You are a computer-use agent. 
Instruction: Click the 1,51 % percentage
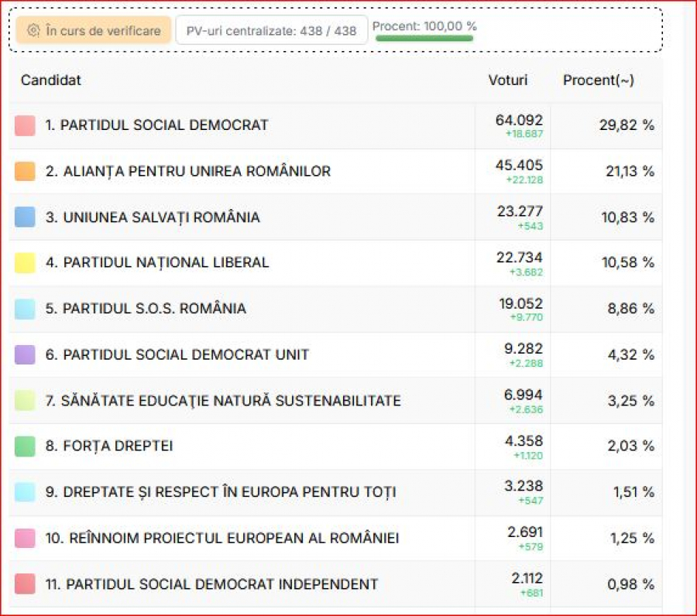pyautogui.click(x=633, y=492)
